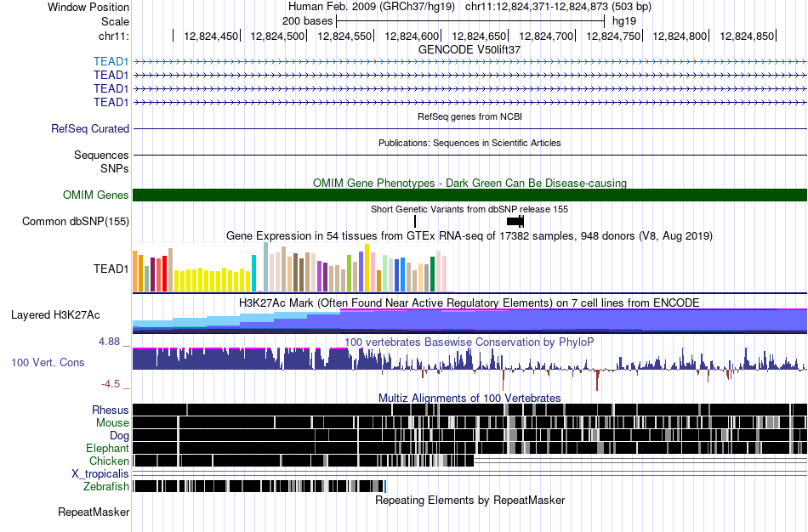Viewport: 808px width, 532px height.
Task: Click the cyan bar in the GTEx chart
Action: (253, 274)
